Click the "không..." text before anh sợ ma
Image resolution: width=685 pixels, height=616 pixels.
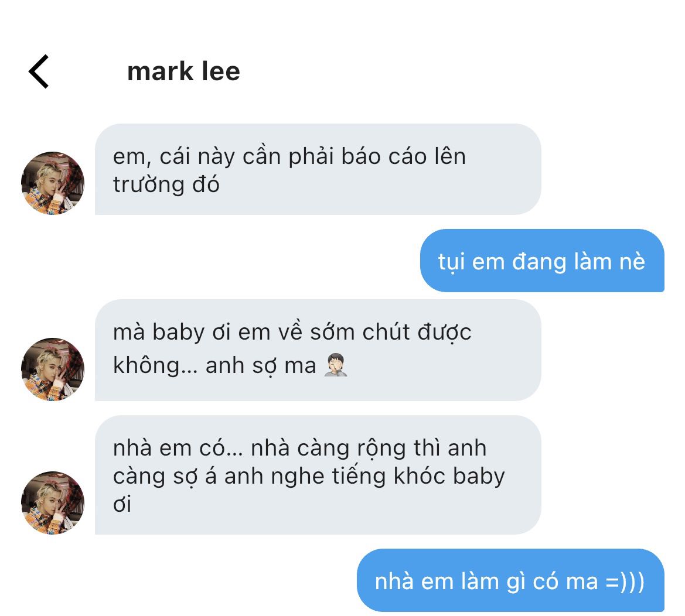click(155, 365)
